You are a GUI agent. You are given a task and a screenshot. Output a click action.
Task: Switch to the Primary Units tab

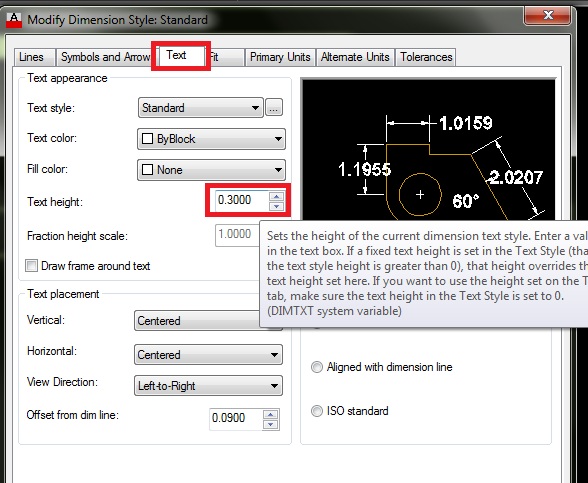pos(280,57)
